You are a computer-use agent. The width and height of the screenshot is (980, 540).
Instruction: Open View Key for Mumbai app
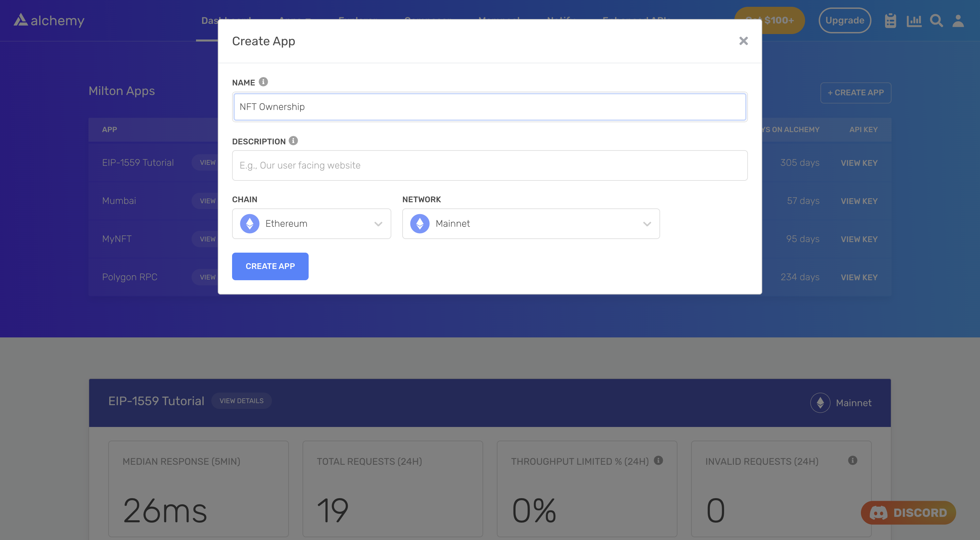pos(859,201)
